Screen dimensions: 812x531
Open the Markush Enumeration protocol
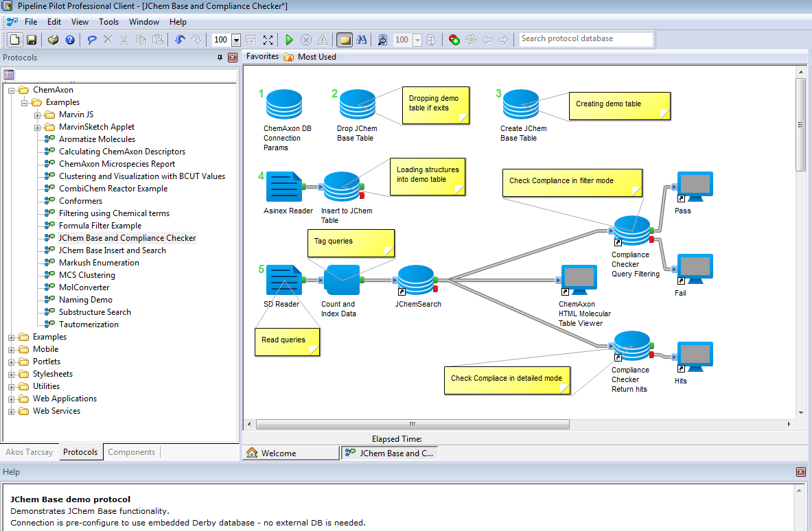pyautogui.click(x=99, y=263)
